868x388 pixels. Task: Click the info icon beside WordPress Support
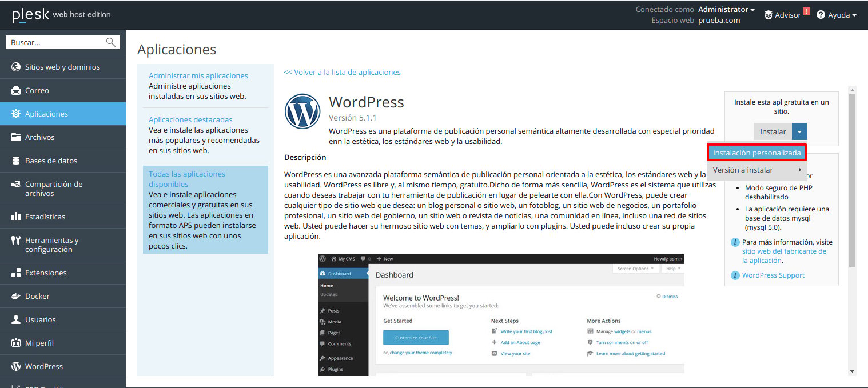(x=736, y=275)
